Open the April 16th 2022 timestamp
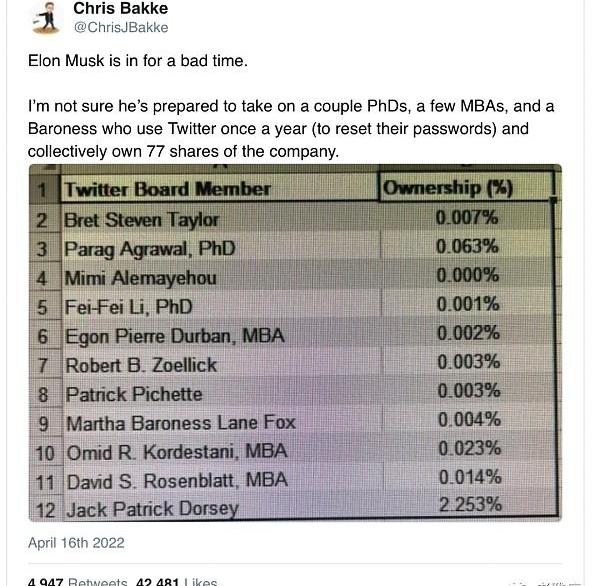This screenshot has height=586, width=600. pyautogui.click(x=76, y=543)
